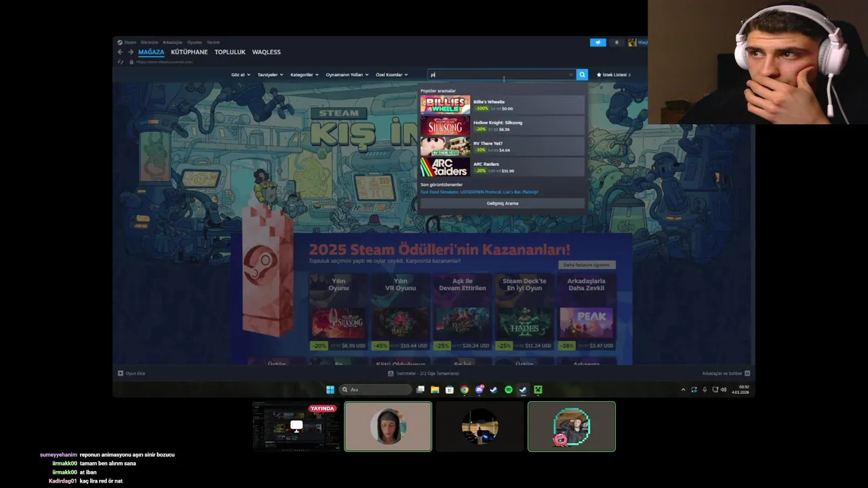This screenshot has width=868, height=488.
Task: Click the Steam forward navigation arrow
Action: click(x=130, y=52)
